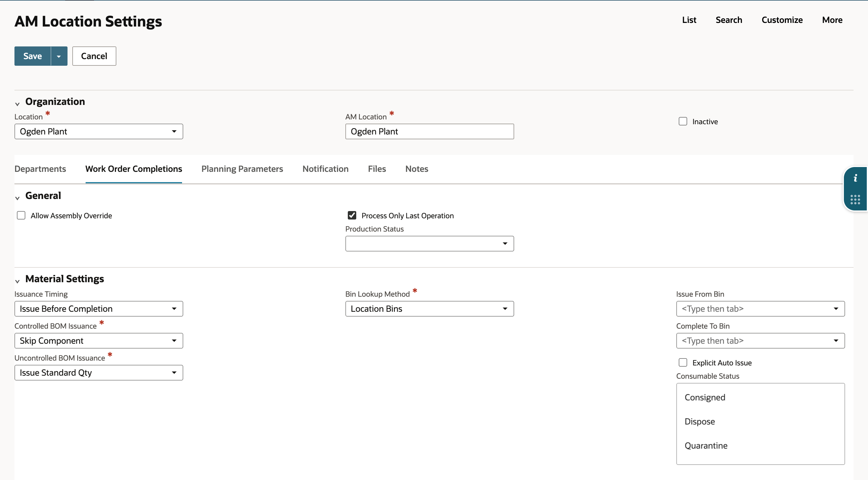Open the Notification tab
The width and height of the screenshot is (868, 480).
(325, 169)
